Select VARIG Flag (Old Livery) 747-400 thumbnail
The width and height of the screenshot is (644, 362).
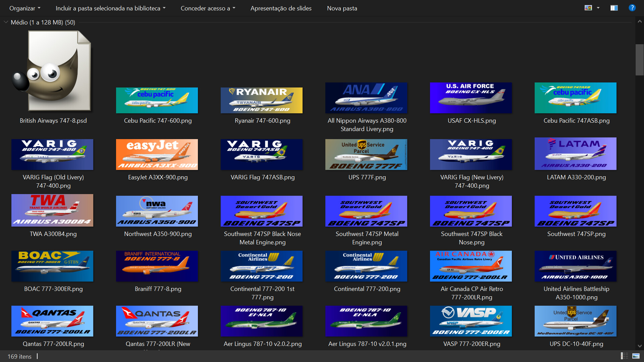tap(52, 155)
